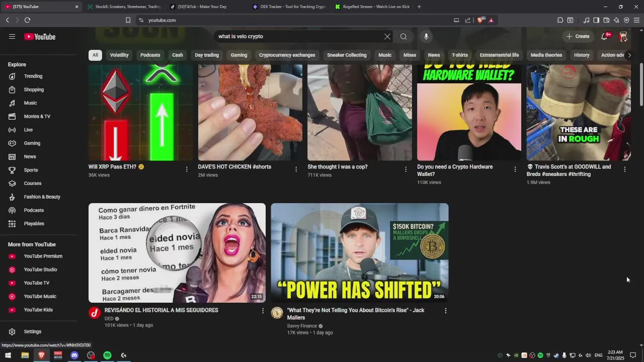The width and height of the screenshot is (644, 362).
Task: Open more options for DAVE'S HOT CHICKEN short
Action: [296, 169]
